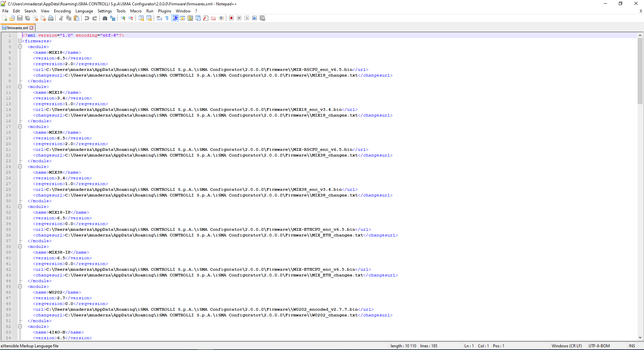The image size is (644, 350).
Task: Collapse the firmwares root element fold
Action: 20,41
